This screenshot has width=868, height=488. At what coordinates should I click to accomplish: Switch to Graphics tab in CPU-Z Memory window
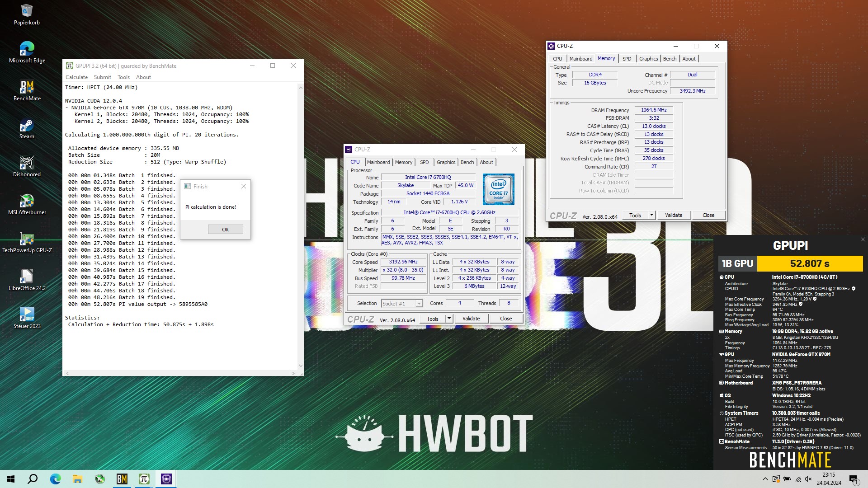point(648,59)
